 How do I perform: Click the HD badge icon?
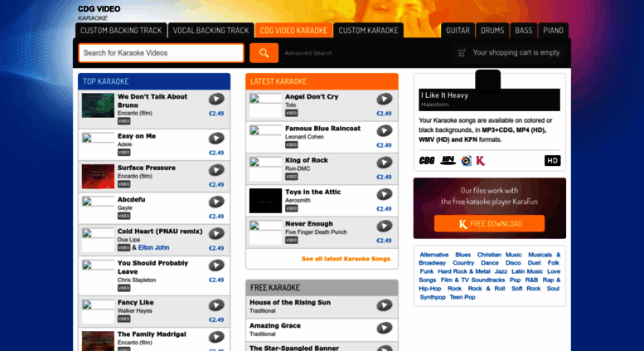point(552,161)
